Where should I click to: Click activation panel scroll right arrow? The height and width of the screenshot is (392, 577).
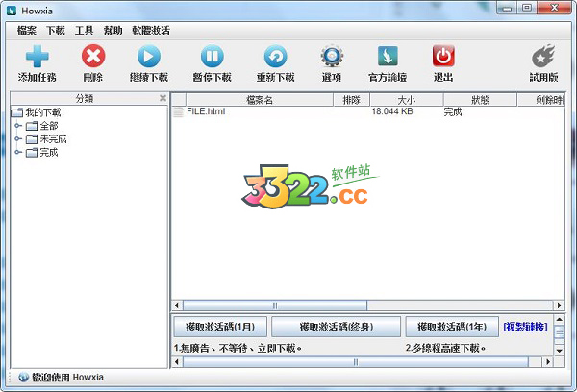click(548, 362)
